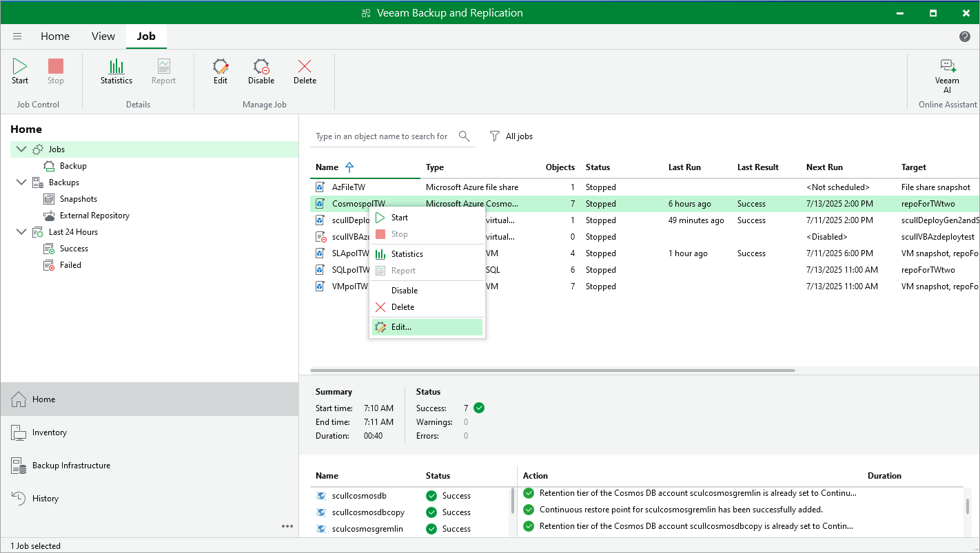Select Failed under Last 24 Hours

tap(70, 264)
